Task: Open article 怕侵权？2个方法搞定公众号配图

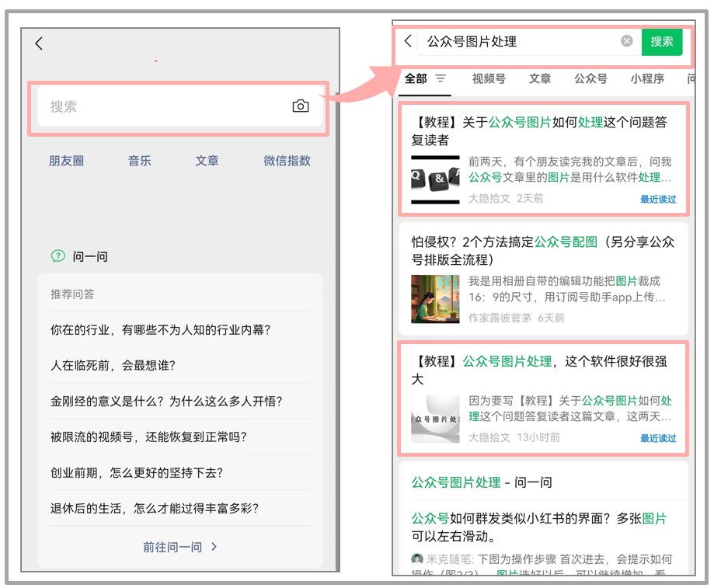Action: coord(543,251)
